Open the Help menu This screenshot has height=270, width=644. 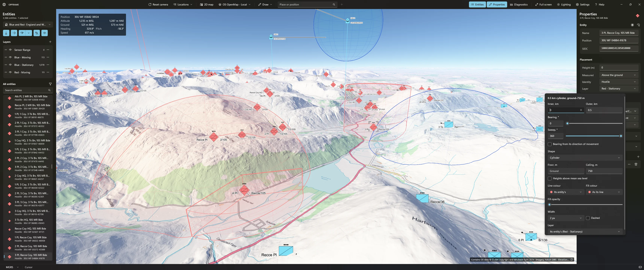(599, 4)
